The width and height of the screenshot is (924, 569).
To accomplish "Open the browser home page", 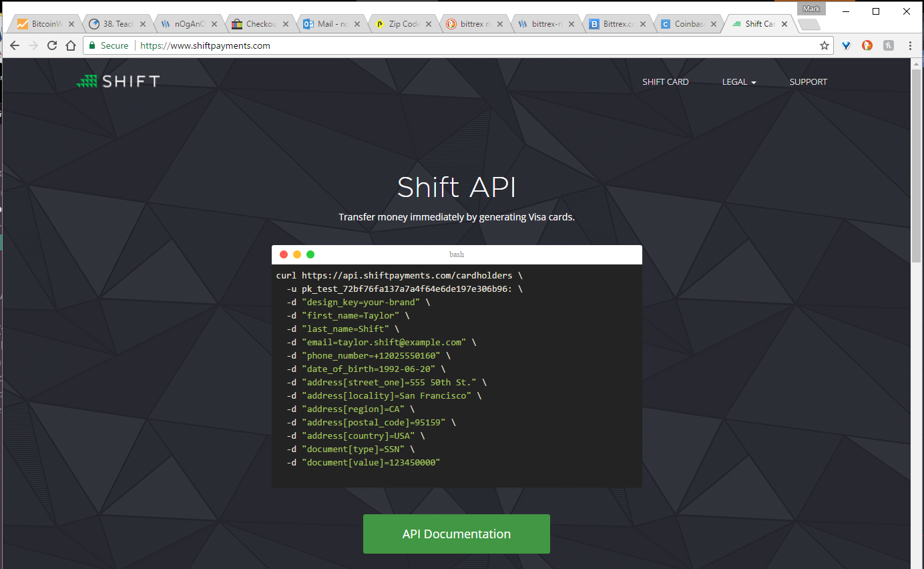I will [71, 45].
